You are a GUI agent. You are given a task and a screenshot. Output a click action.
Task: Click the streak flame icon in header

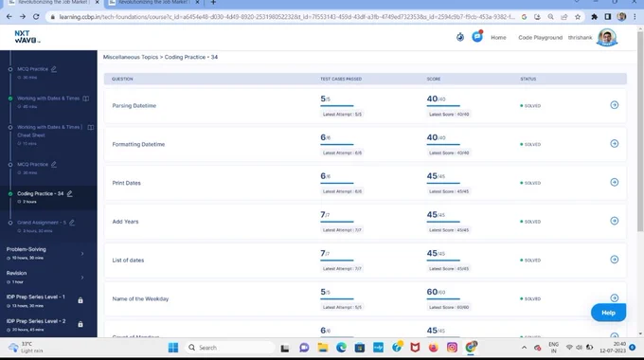coord(460,37)
